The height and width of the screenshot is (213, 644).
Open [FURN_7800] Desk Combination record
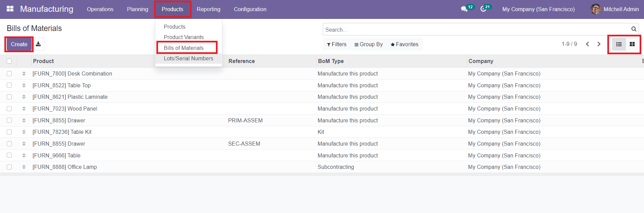(x=72, y=73)
